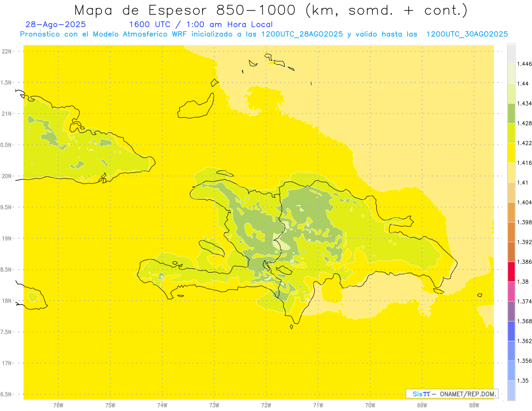Click the '75W' longitude label
The image size is (532, 411).
[x=110, y=405]
